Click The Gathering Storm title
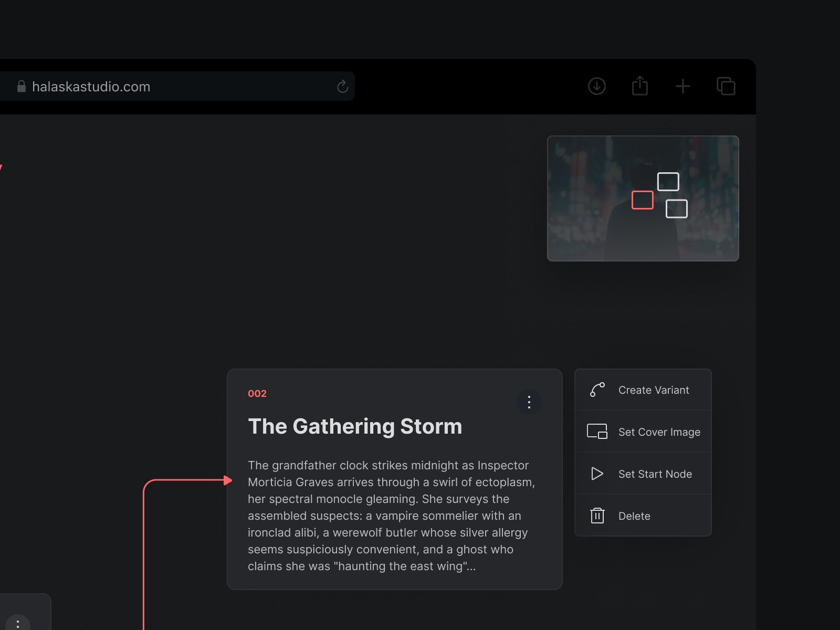Image resolution: width=840 pixels, height=630 pixels. click(355, 426)
